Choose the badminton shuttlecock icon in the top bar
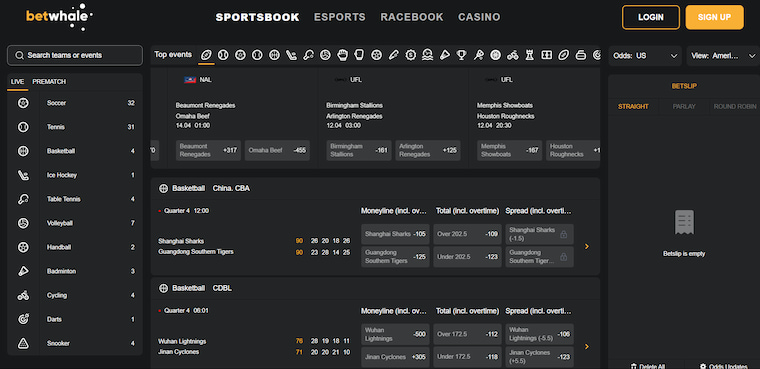 (x=444, y=55)
